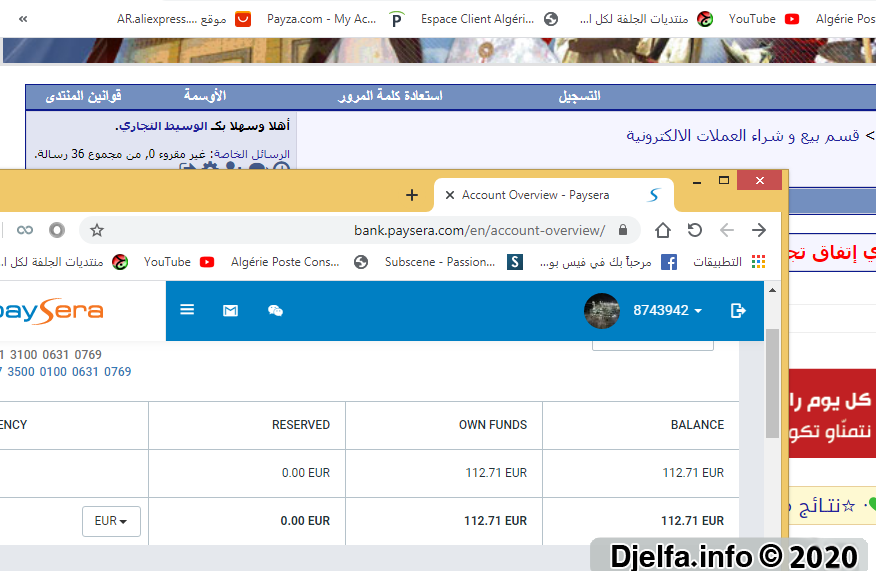This screenshot has width=876, height=571.
Task: Open the التطبيقات apps bookmark
Action: [729, 262]
